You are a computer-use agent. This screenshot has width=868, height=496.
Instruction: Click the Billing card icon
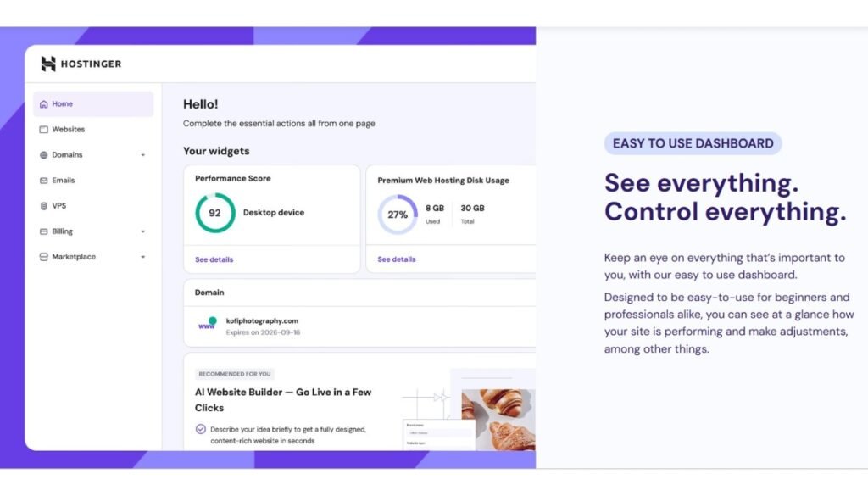[44, 231]
